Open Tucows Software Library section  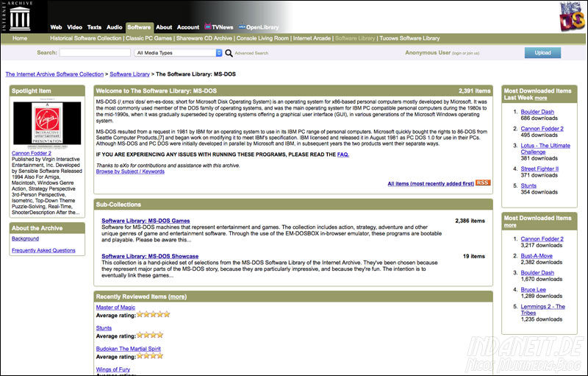tap(409, 38)
